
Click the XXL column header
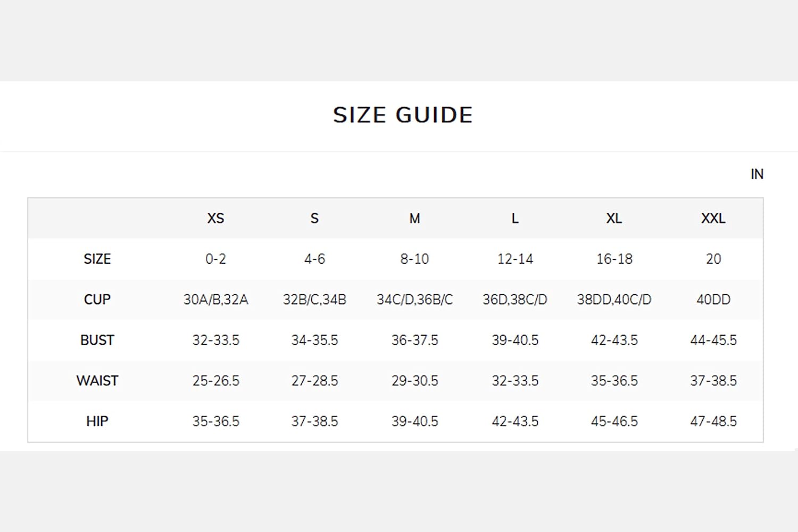(x=713, y=218)
